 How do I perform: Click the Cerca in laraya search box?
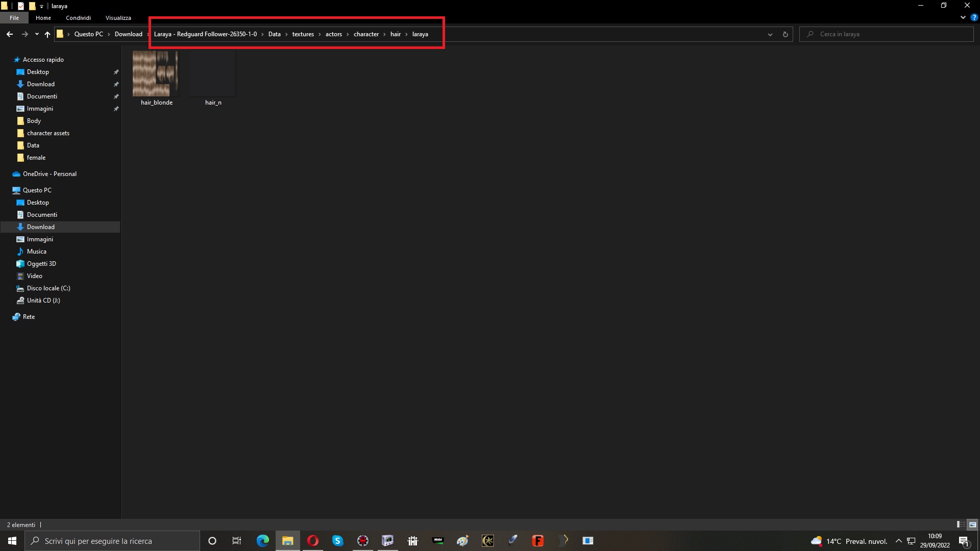(886, 34)
